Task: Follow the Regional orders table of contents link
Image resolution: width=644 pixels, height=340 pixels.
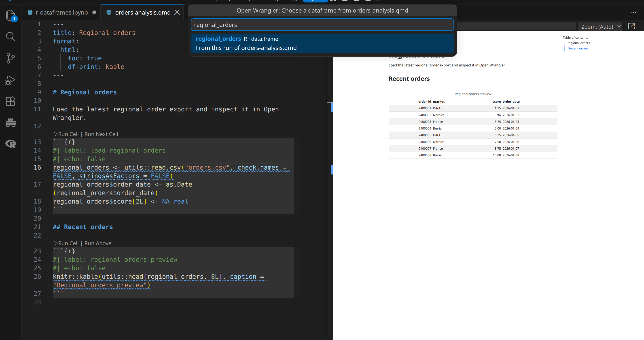Action: pyautogui.click(x=578, y=43)
